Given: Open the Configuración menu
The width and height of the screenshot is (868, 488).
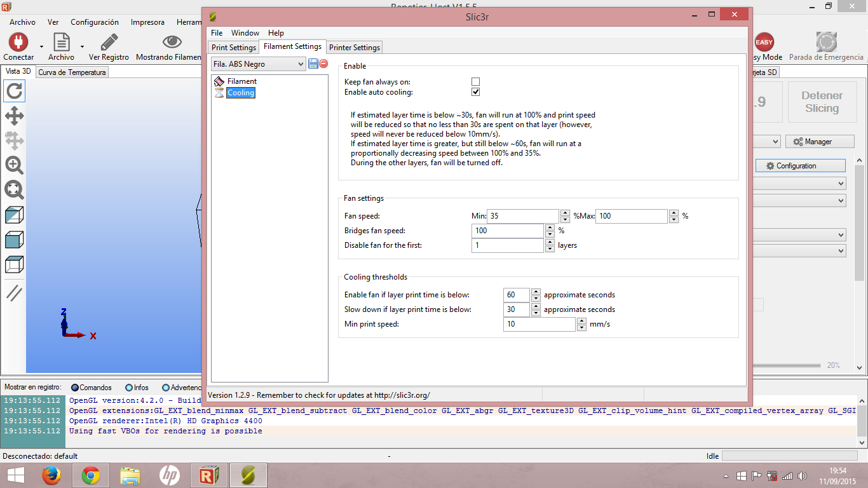Looking at the screenshot, I should coord(95,22).
